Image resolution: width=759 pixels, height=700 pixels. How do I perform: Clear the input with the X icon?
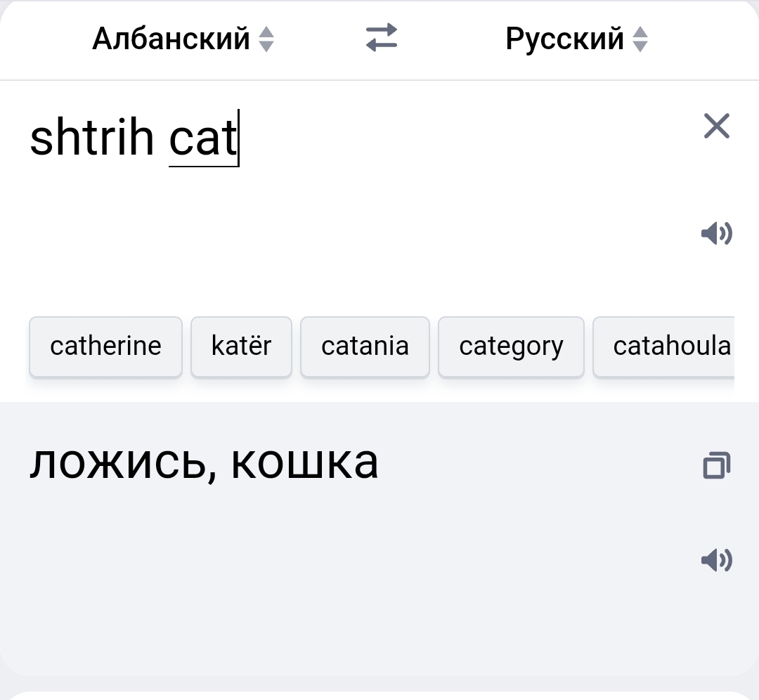(716, 126)
